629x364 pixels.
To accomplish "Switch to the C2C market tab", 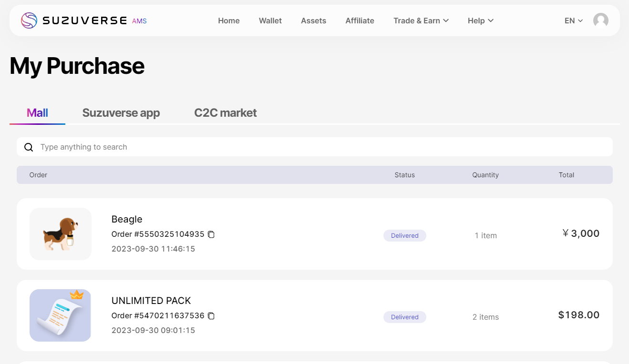I will click(x=225, y=113).
